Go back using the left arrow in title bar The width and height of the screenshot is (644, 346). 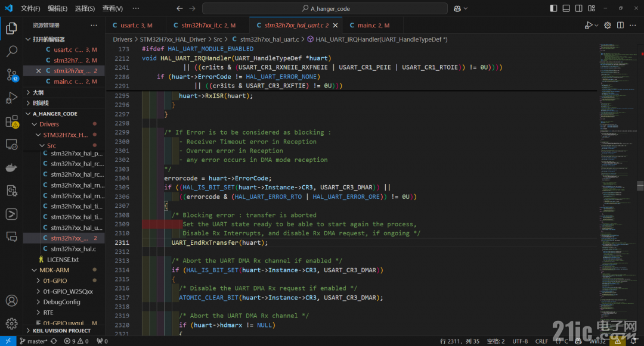179,8
